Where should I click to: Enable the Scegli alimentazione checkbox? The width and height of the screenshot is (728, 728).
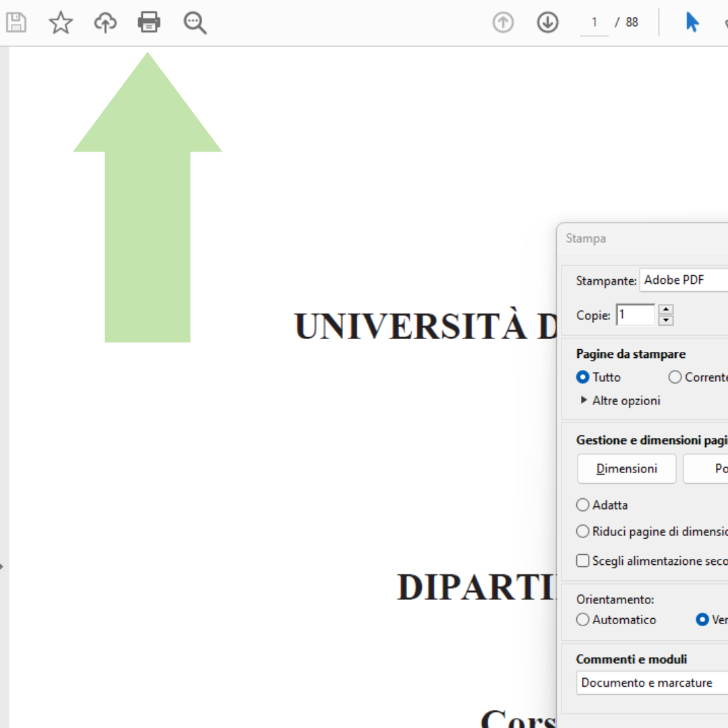pyautogui.click(x=582, y=560)
